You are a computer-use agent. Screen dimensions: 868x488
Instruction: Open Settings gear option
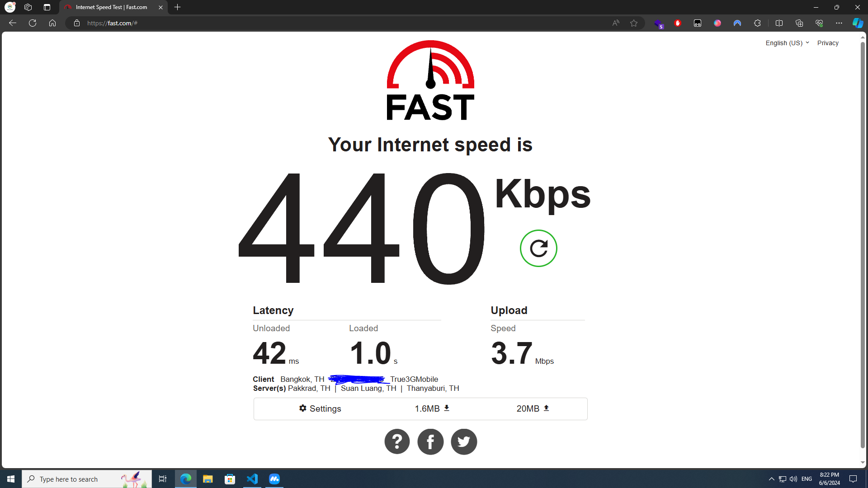pos(320,408)
